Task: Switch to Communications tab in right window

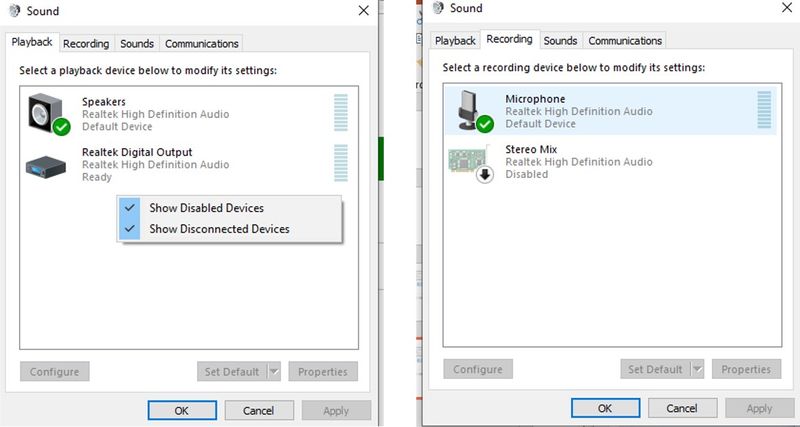Action: coord(625,41)
